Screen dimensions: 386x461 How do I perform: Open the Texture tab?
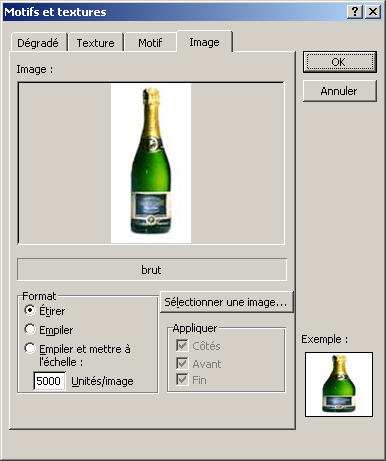click(95, 43)
